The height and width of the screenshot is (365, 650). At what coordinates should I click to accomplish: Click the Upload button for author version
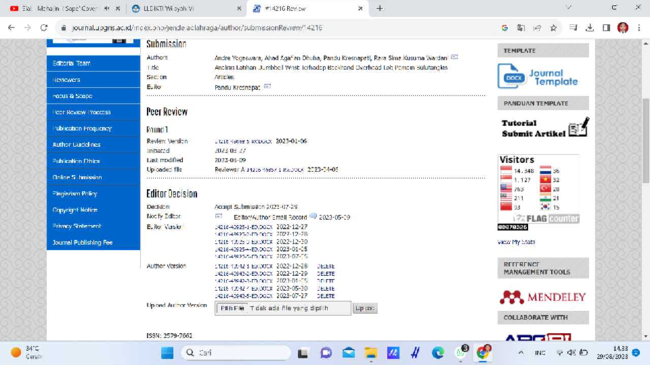[x=365, y=308]
